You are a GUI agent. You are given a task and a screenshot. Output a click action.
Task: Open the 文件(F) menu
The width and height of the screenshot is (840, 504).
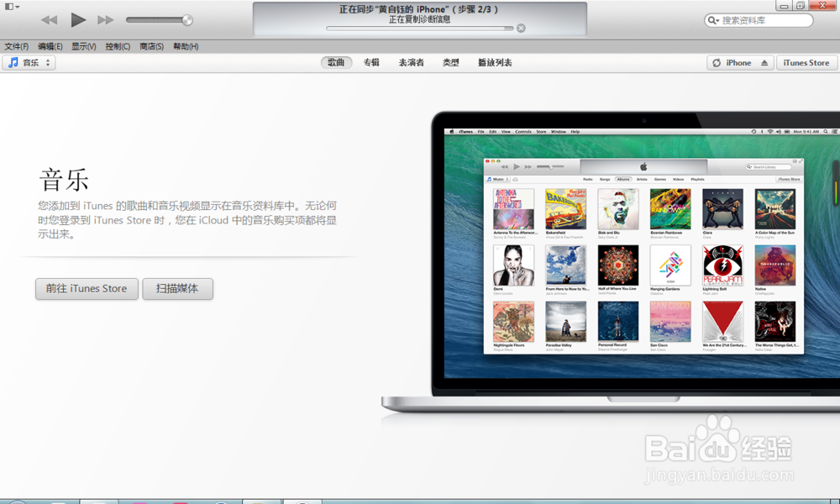coord(17,46)
